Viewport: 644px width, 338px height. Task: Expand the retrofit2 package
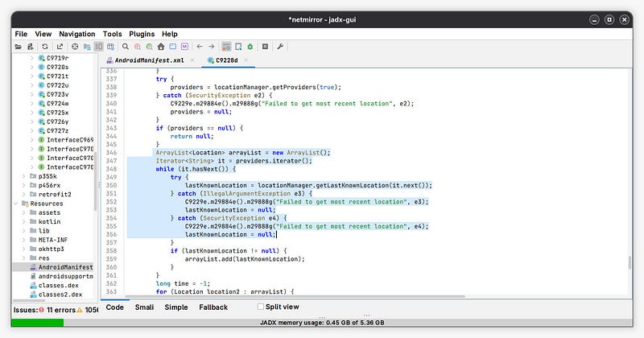click(x=24, y=195)
